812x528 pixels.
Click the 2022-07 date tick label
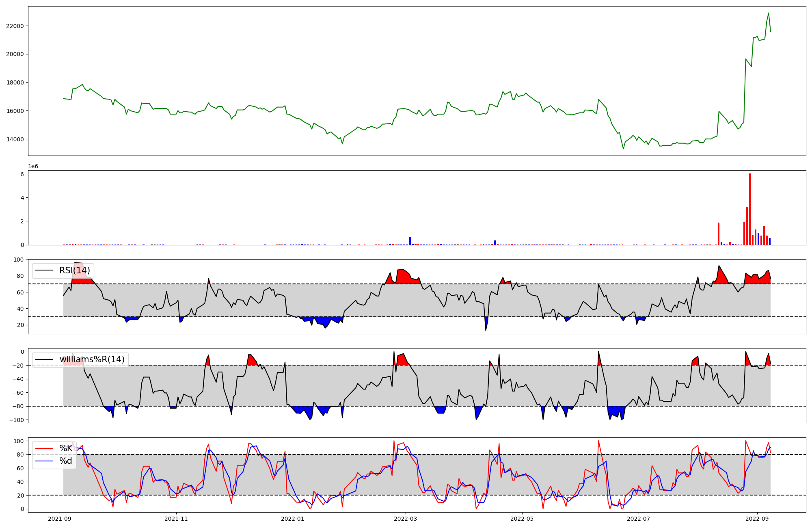click(x=639, y=519)
